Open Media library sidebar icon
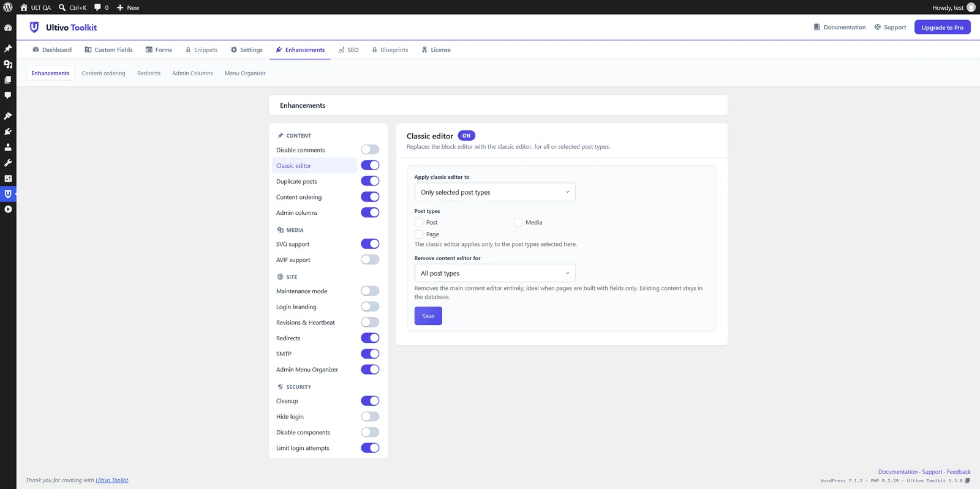 point(8,64)
